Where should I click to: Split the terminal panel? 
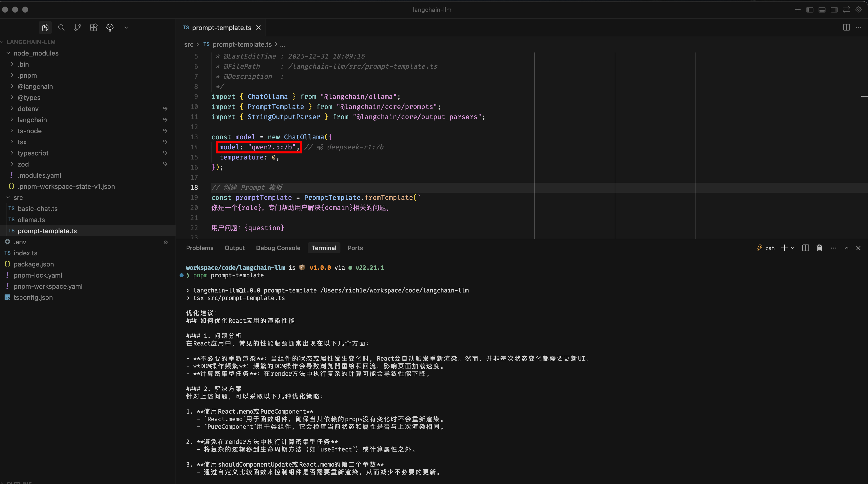805,248
